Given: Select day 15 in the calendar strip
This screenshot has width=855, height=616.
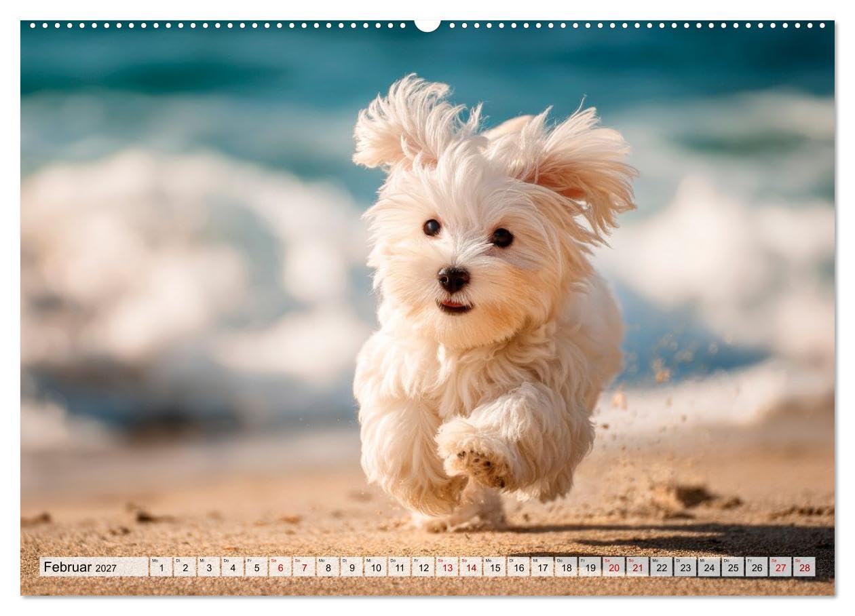Looking at the screenshot, I should pyautogui.click(x=494, y=567).
